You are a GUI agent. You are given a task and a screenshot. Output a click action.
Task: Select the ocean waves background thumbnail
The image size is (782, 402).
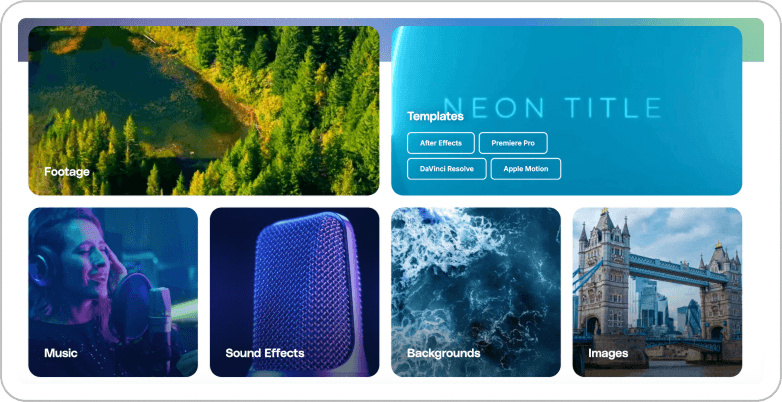point(476,292)
